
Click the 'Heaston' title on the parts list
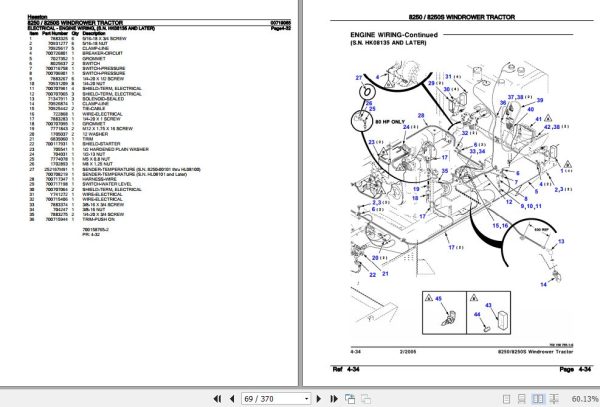(37, 17)
